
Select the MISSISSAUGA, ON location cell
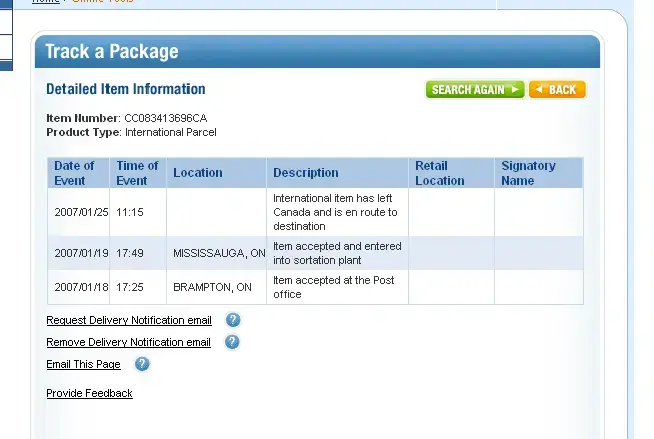coord(216,253)
